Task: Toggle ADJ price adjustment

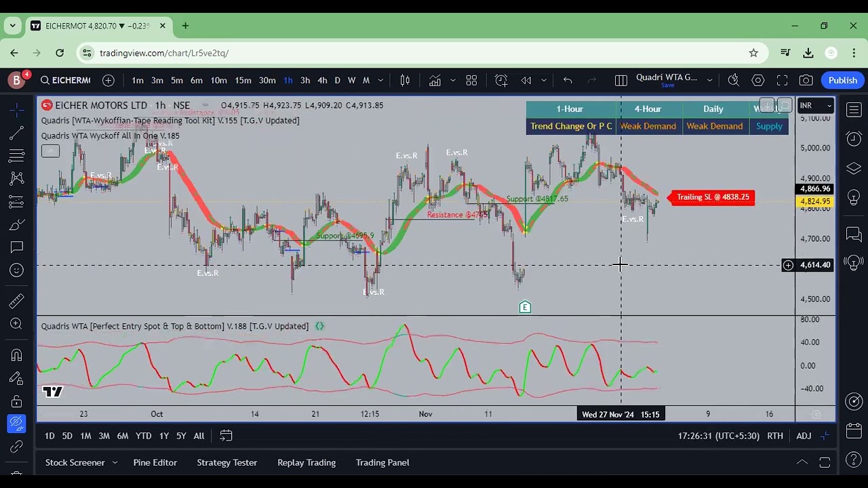Action: point(804,436)
